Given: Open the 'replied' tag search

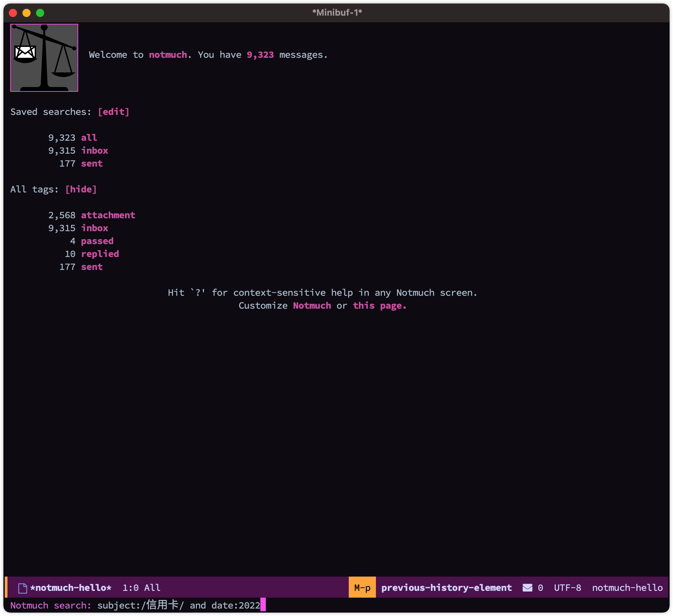Looking at the screenshot, I should 100,254.
